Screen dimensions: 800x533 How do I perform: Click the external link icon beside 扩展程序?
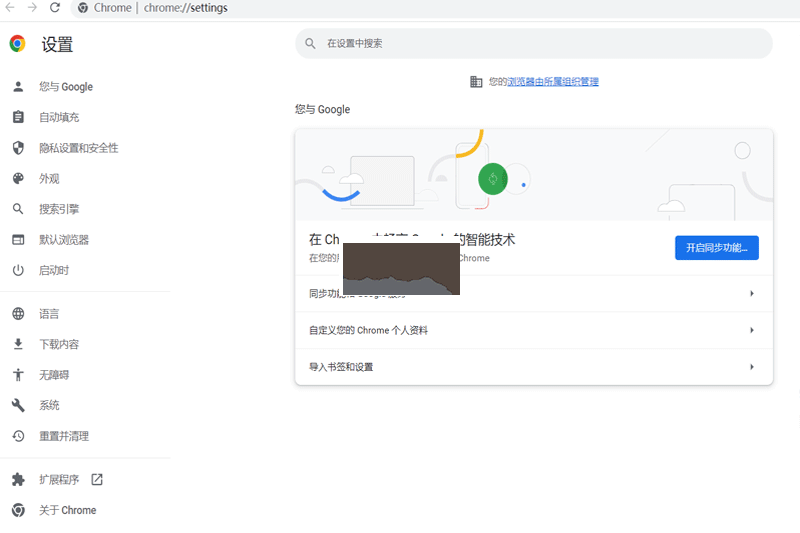tap(96, 479)
